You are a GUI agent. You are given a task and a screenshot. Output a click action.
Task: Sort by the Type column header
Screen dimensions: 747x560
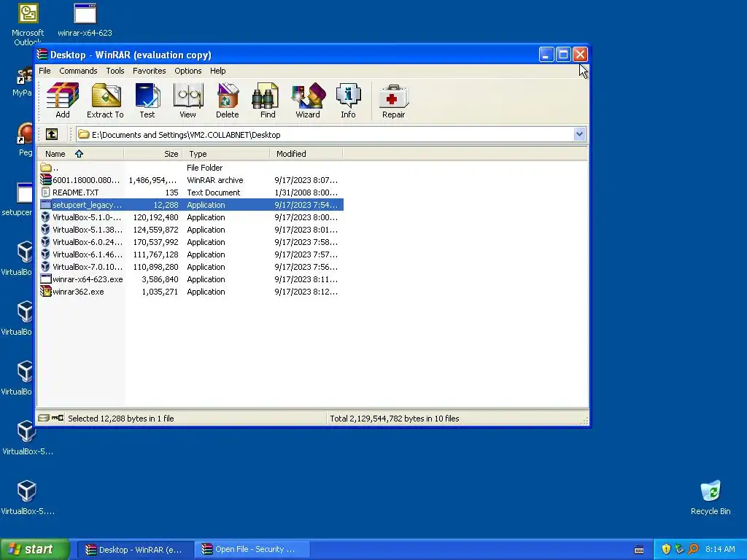(226, 153)
